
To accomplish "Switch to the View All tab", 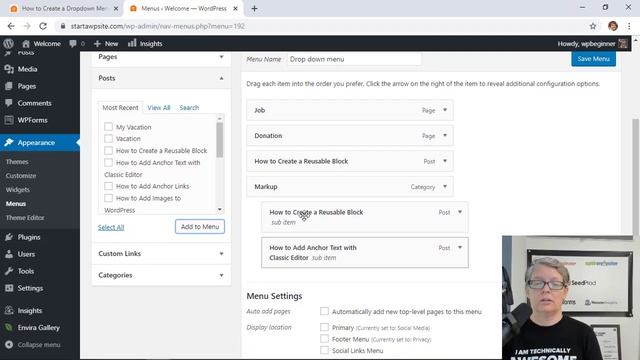I will pos(159,108).
